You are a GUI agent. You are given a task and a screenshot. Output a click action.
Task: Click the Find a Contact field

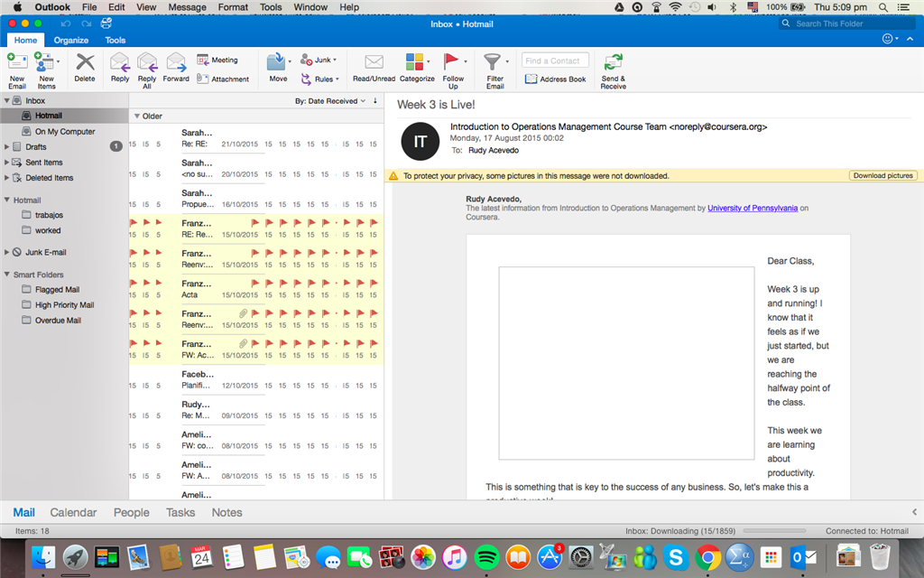tap(555, 61)
